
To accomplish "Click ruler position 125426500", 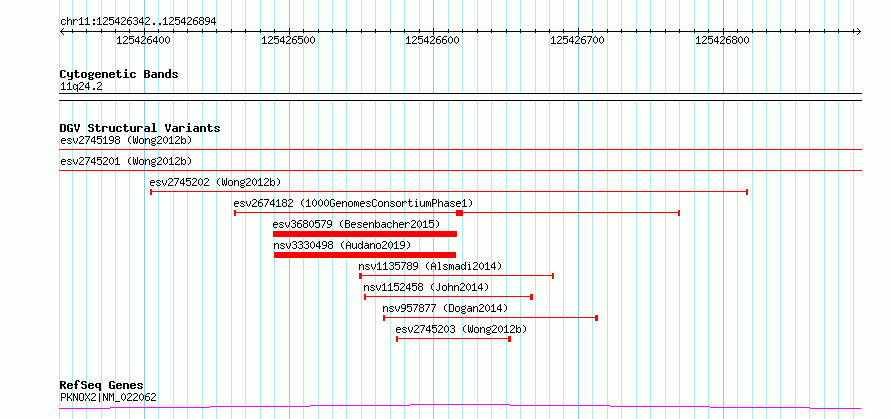I will (288, 40).
